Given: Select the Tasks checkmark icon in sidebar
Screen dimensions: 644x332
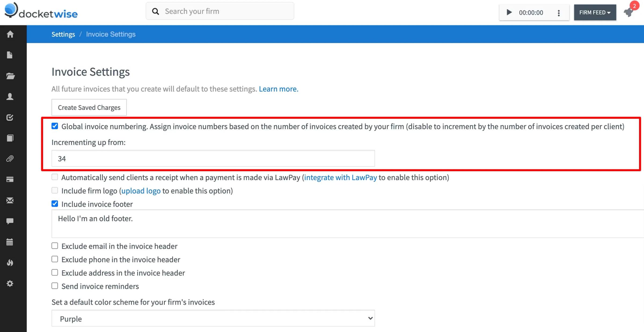Looking at the screenshot, I should [x=10, y=117].
